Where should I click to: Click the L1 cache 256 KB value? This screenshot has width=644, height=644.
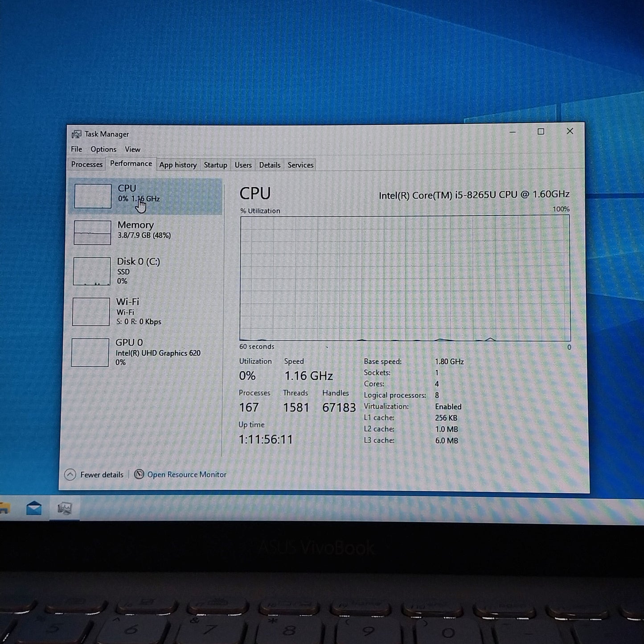tap(446, 418)
